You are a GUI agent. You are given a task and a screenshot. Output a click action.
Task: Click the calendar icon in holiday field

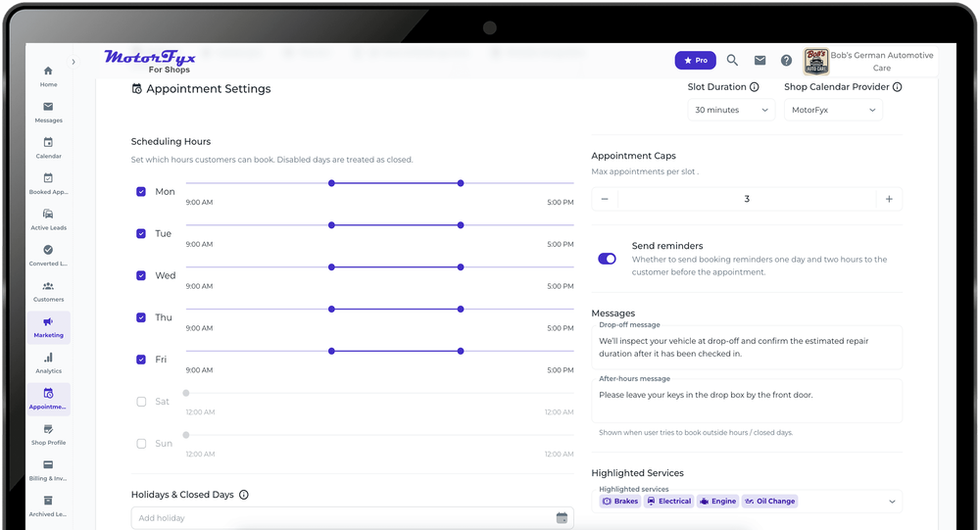[x=562, y=517]
